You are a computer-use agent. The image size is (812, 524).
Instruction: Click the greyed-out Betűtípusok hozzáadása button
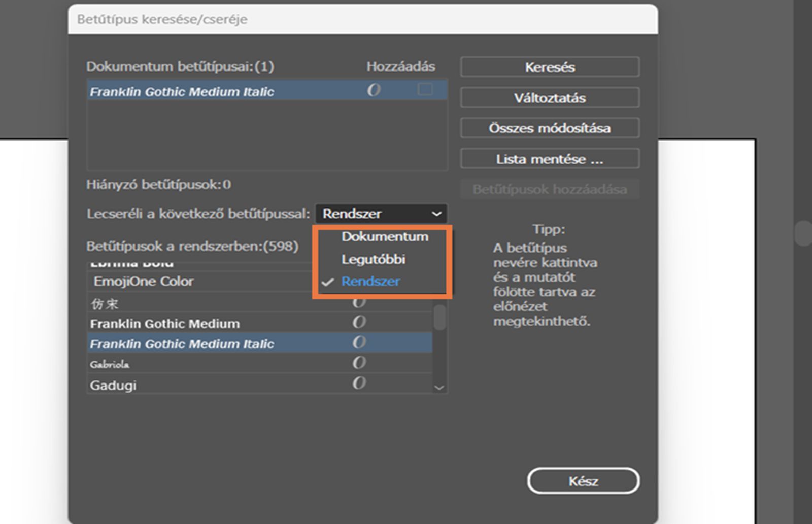[x=550, y=189]
